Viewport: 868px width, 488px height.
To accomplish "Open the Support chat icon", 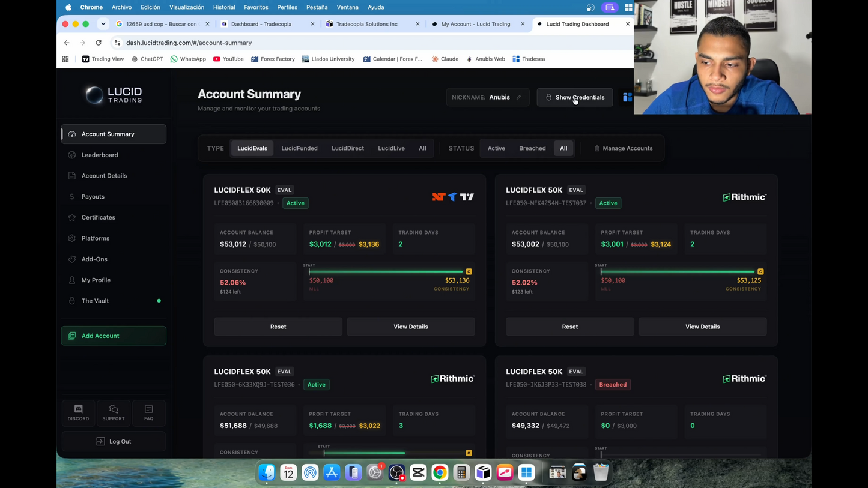I will [114, 412].
